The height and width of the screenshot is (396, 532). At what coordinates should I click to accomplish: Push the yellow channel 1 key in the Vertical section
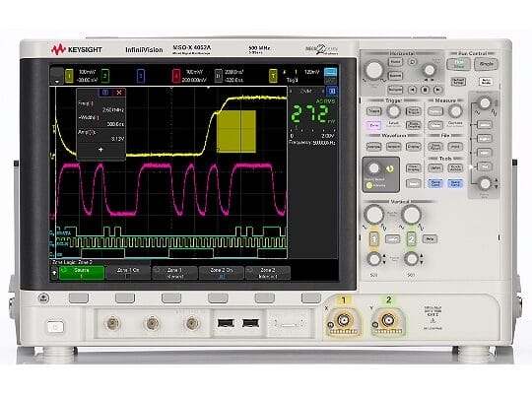374,239
